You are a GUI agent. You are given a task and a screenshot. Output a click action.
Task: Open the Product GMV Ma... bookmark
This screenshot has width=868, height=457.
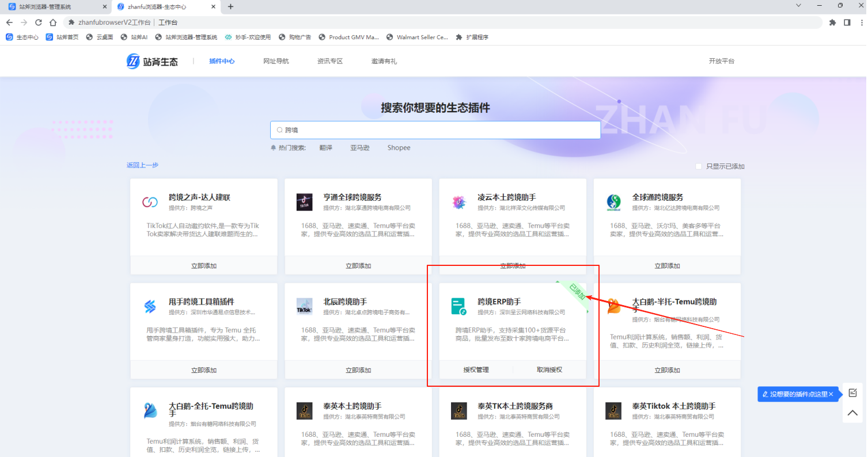(x=348, y=37)
